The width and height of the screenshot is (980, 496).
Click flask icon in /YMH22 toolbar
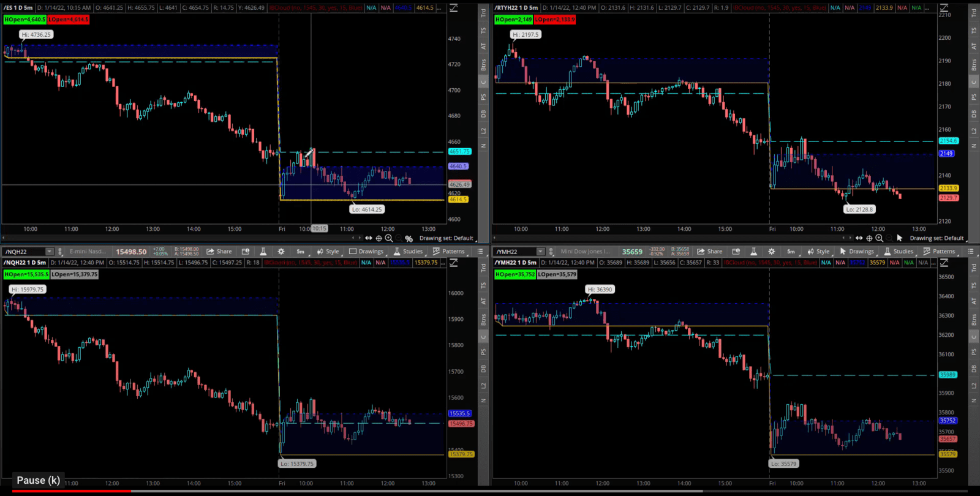point(753,252)
